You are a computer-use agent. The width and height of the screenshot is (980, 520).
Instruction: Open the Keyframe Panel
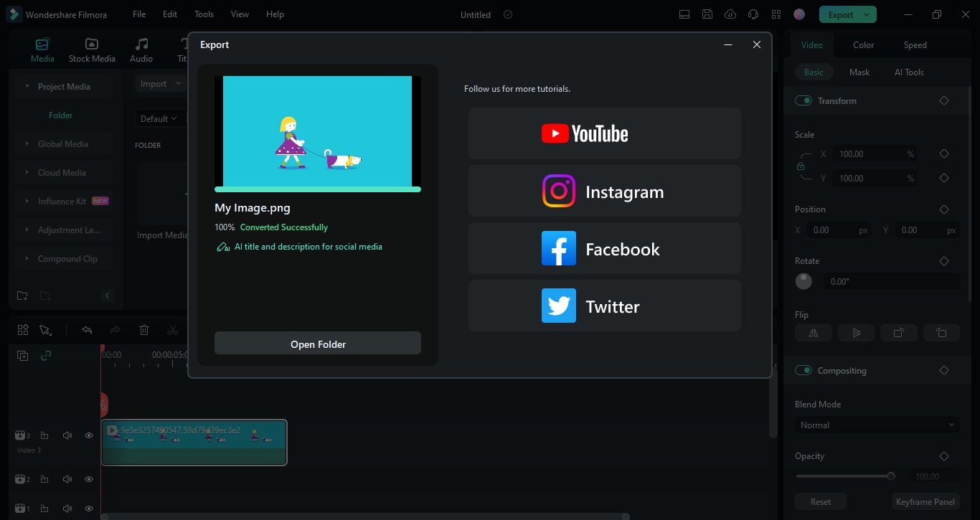click(925, 502)
